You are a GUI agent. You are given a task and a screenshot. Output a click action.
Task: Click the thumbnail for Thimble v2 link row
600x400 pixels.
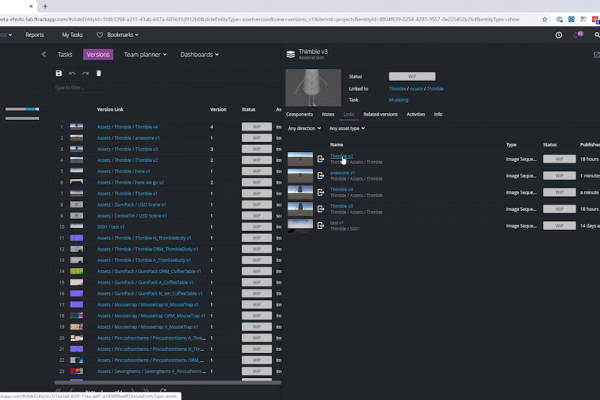click(x=300, y=159)
